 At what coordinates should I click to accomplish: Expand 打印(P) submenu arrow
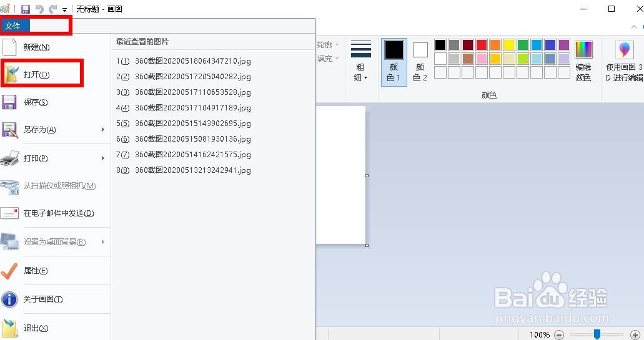(x=103, y=158)
